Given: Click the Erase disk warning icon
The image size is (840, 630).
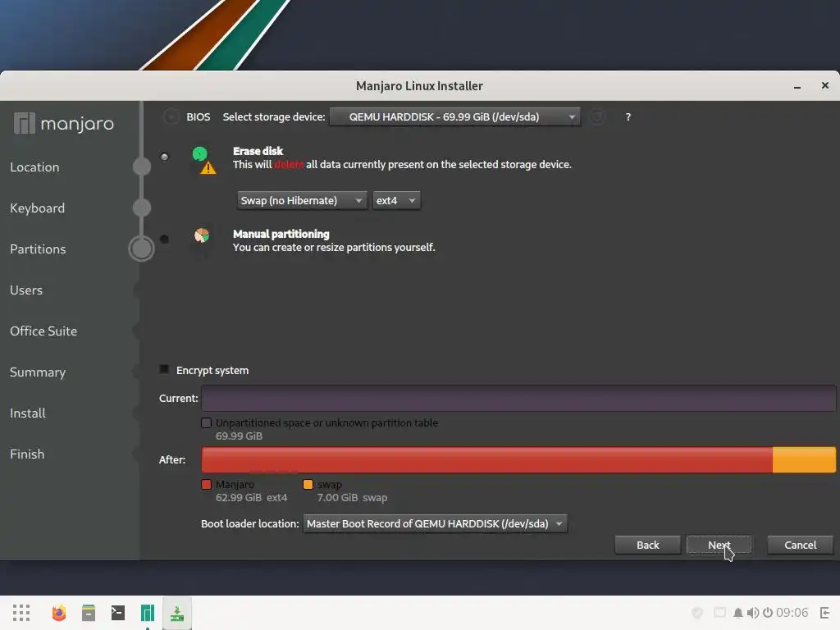Looking at the screenshot, I should [208, 168].
